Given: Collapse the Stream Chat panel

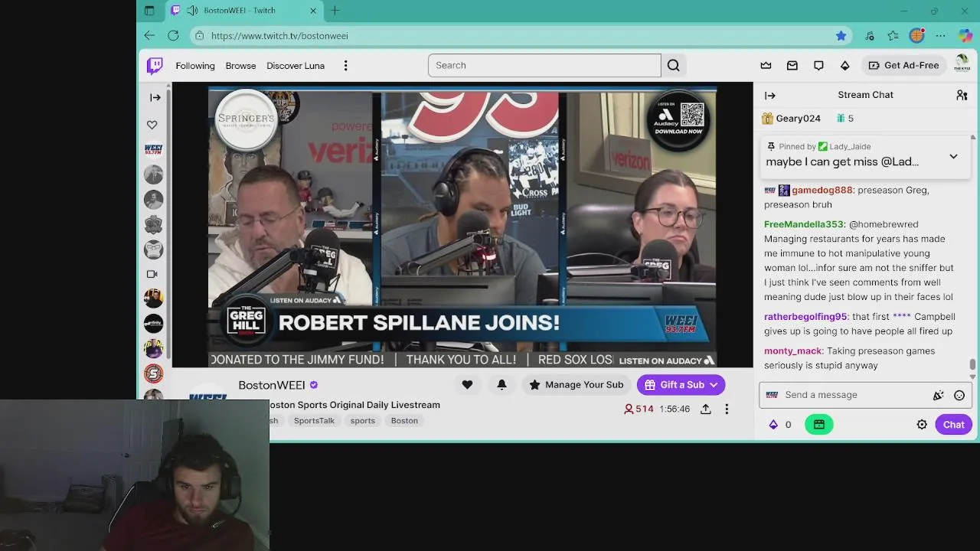Looking at the screenshot, I should click(770, 95).
